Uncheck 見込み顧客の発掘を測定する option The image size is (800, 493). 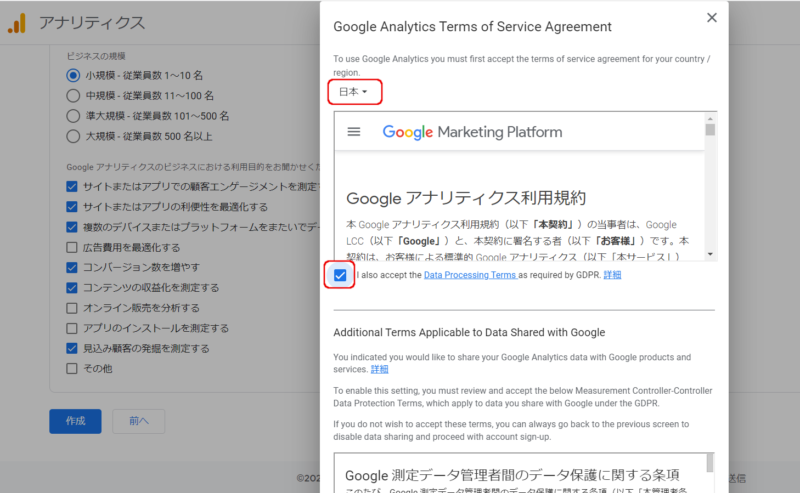point(72,349)
